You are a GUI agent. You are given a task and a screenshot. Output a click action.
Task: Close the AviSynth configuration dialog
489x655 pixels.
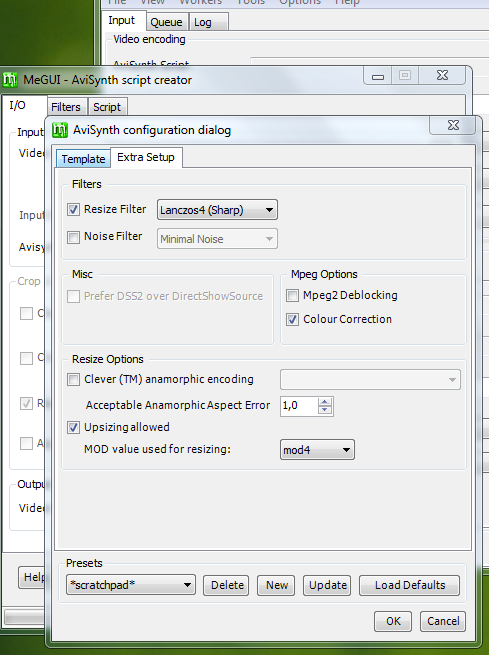[x=453, y=125]
